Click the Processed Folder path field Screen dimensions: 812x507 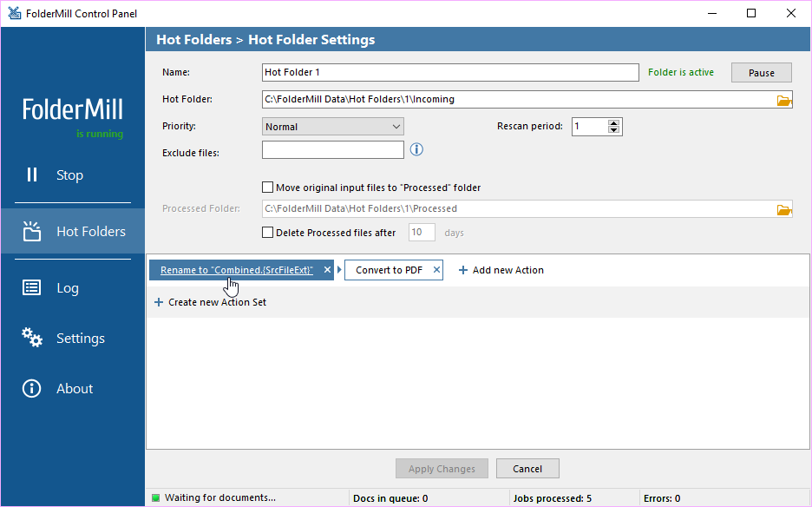(x=519, y=209)
